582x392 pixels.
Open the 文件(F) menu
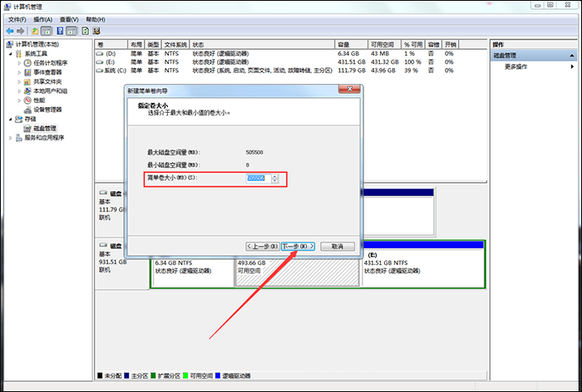[x=17, y=20]
